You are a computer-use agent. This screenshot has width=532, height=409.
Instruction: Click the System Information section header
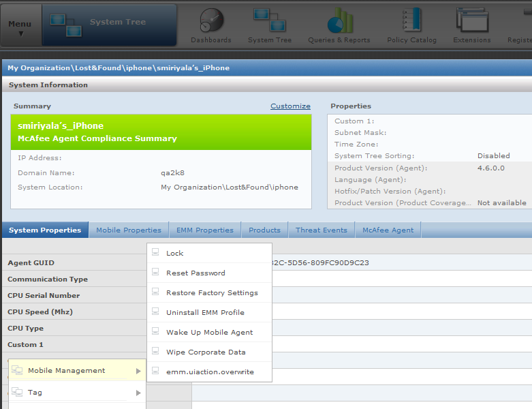tap(48, 85)
